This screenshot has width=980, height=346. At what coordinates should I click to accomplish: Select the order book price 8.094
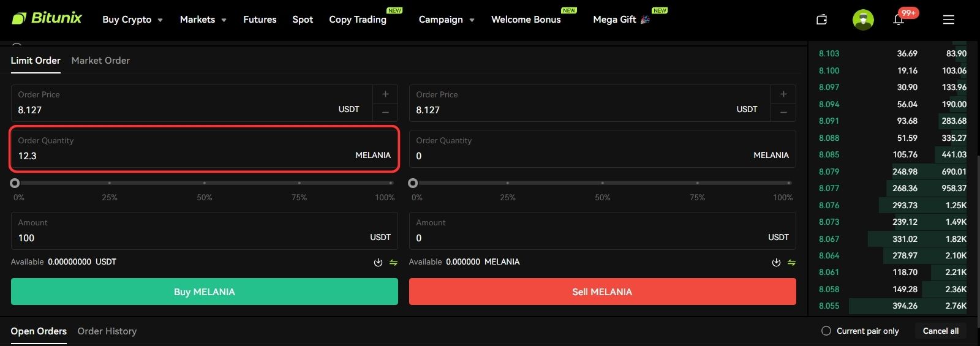(829, 105)
